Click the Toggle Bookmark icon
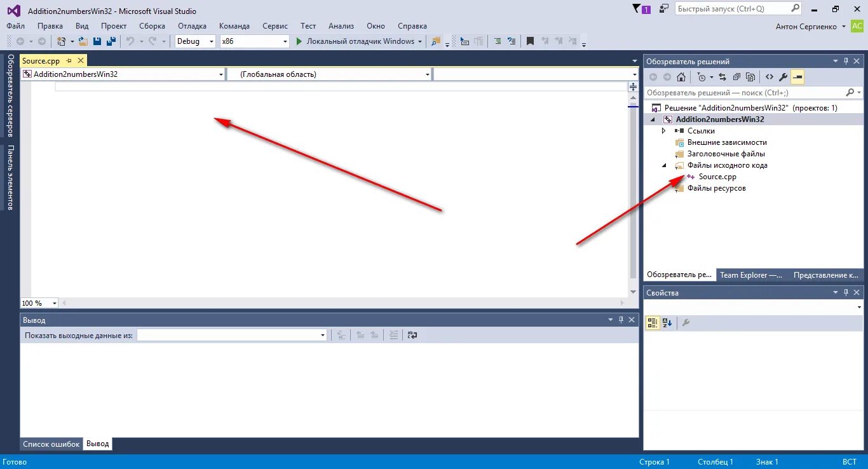The height and width of the screenshot is (469, 868). (530, 41)
